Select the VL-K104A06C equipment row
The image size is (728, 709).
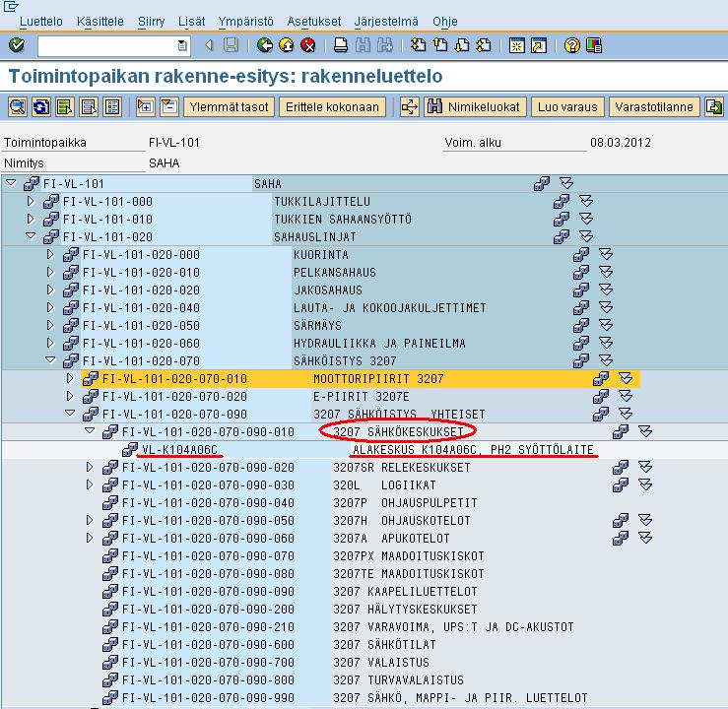coord(364,450)
